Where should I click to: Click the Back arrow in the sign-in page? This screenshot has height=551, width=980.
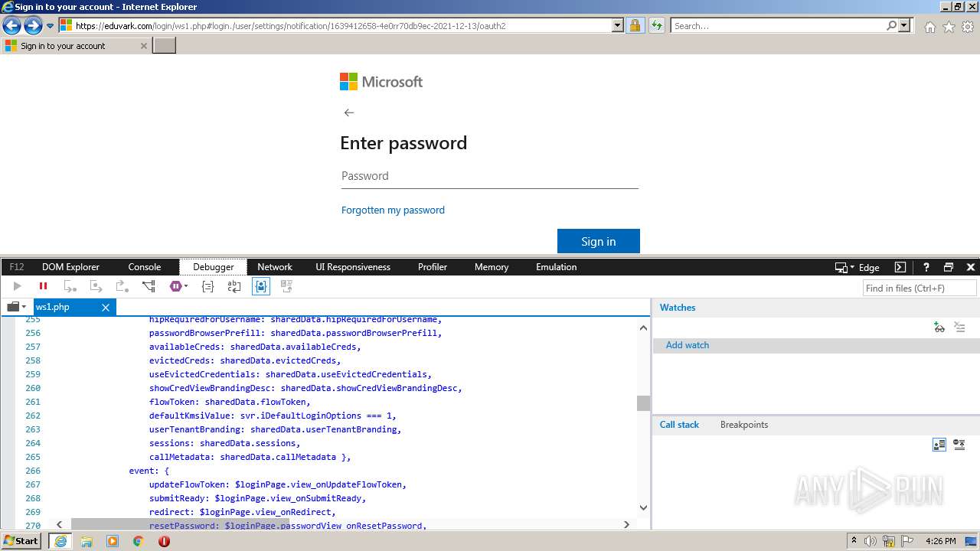point(349,112)
